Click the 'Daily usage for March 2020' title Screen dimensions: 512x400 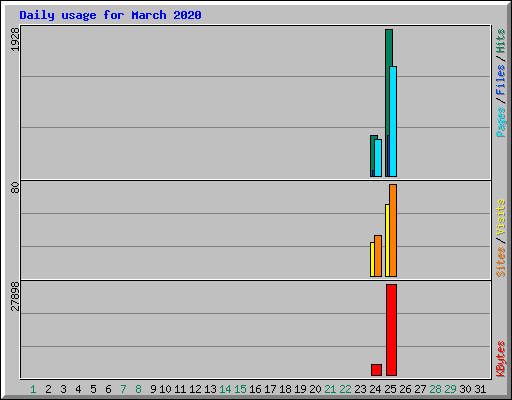pyautogui.click(x=110, y=15)
